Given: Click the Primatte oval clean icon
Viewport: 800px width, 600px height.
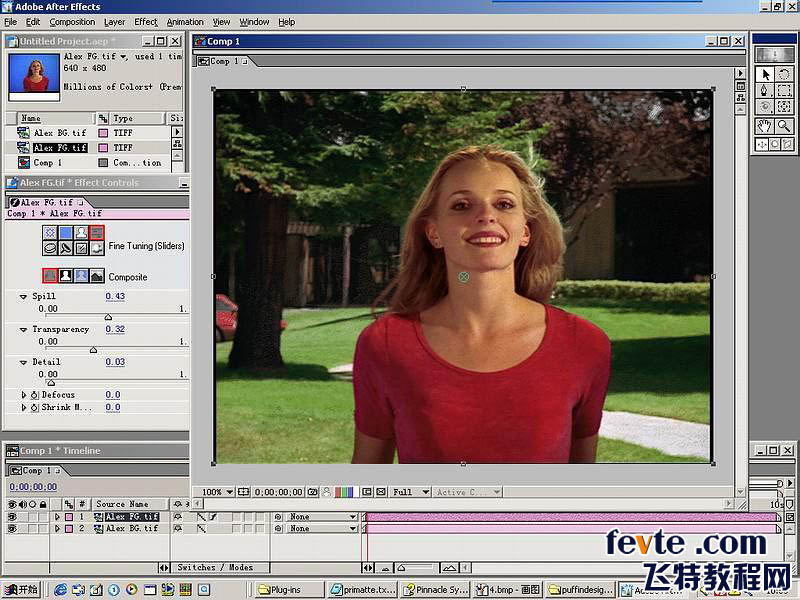Looking at the screenshot, I should 50,248.
